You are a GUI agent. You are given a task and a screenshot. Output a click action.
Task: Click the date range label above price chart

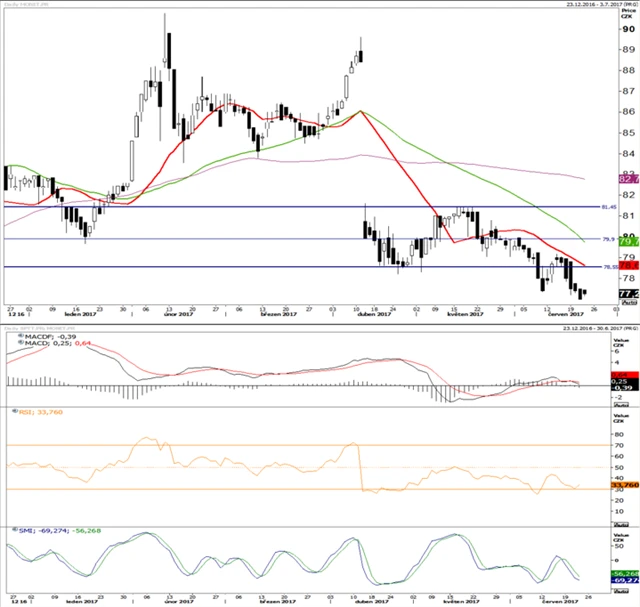(593, 4)
